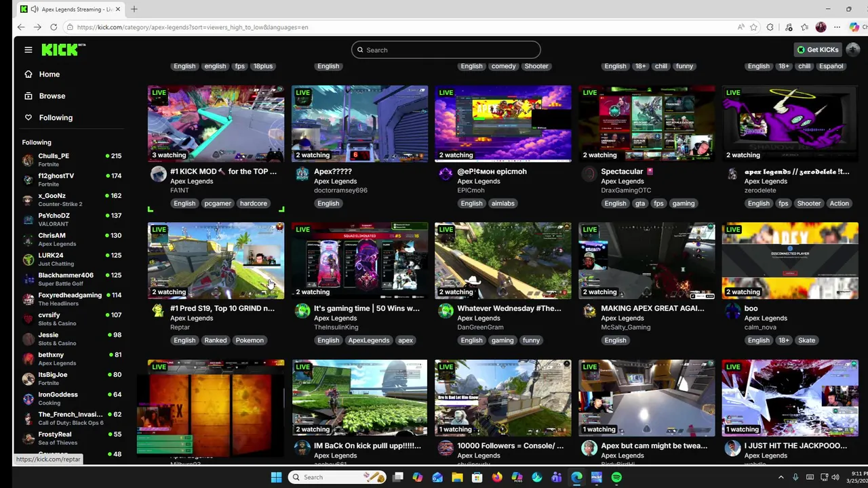Open Microsoft Teams from taskbar

[557, 477]
